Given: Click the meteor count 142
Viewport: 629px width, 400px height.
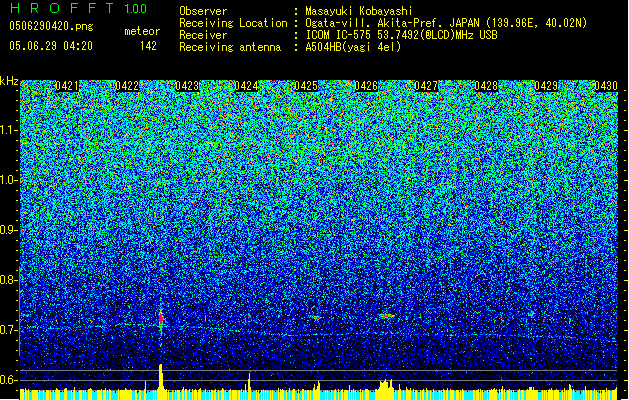Looking at the screenshot, I should click(x=148, y=46).
